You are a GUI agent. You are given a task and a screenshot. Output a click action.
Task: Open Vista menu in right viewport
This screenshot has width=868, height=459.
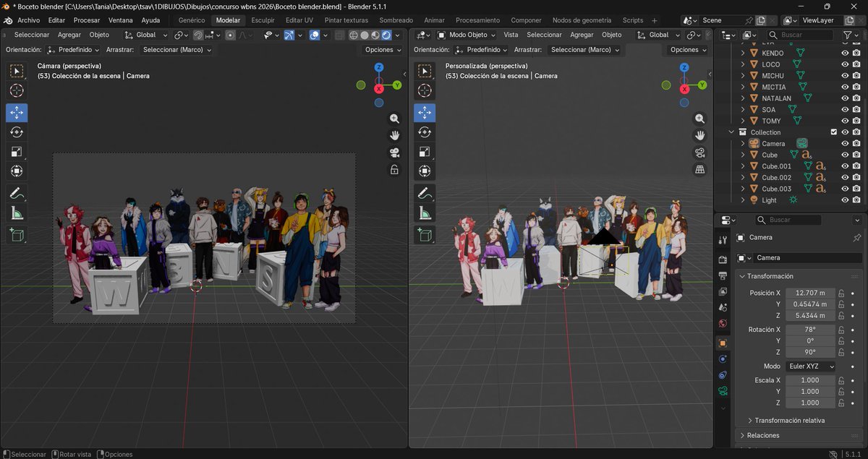tap(511, 35)
